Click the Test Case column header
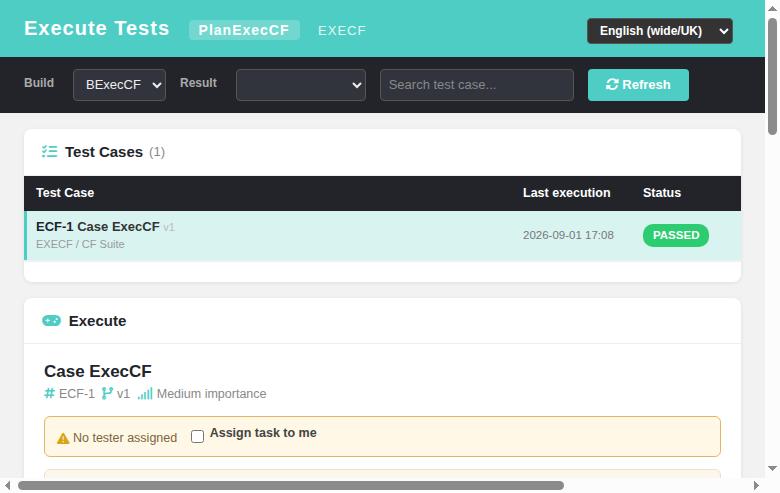 coord(65,193)
